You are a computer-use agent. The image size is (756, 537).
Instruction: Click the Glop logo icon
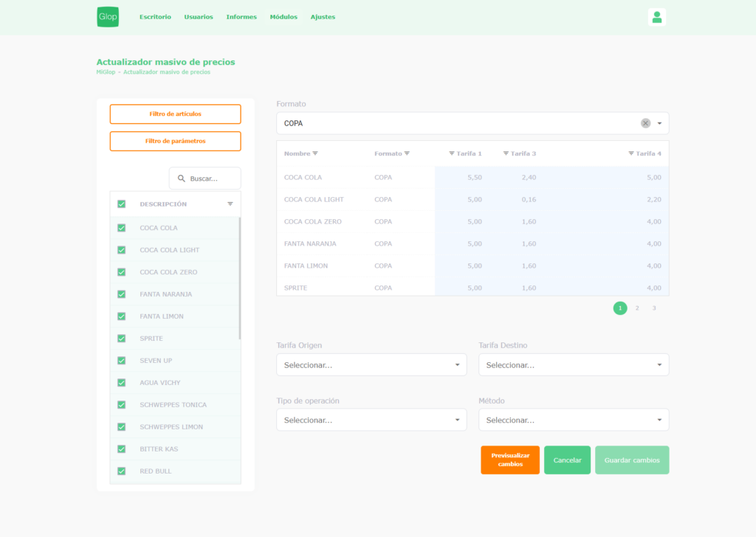[x=108, y=17]
